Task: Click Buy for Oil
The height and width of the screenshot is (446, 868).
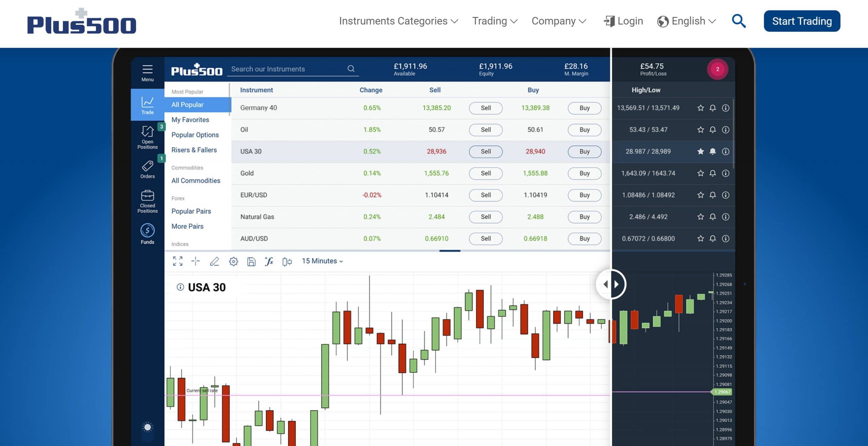Action: pyautogui.click(x=585, y=130)
